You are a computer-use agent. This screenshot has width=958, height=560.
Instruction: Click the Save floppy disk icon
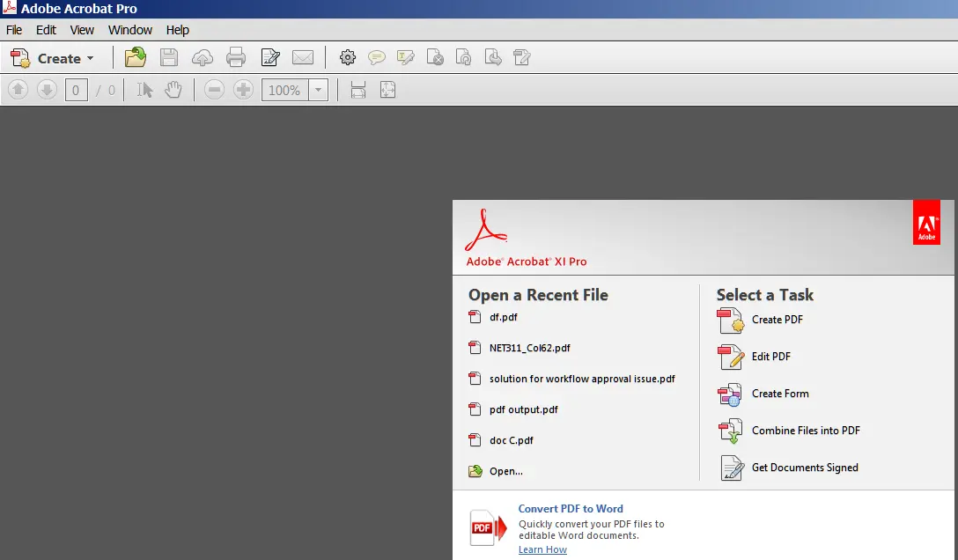point(169,58)
